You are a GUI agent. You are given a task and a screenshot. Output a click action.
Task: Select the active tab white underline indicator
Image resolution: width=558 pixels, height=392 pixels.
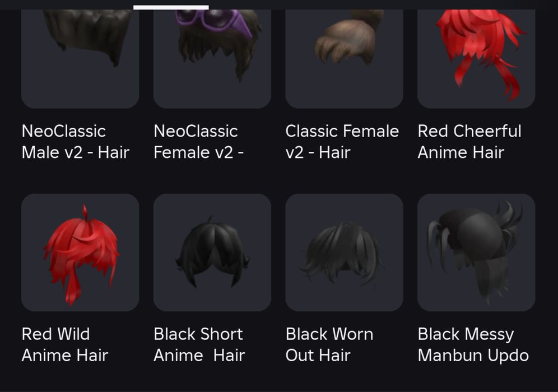(171, 7)
